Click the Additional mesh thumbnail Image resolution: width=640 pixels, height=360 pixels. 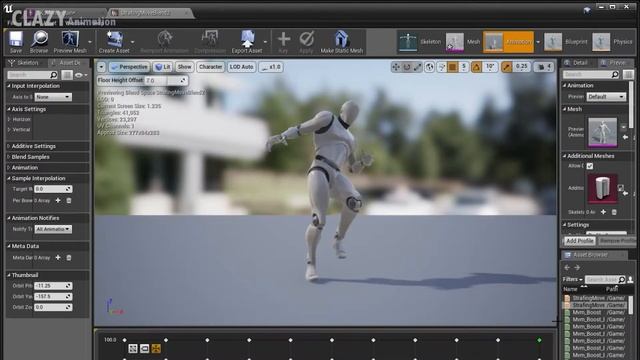[602, 188]
